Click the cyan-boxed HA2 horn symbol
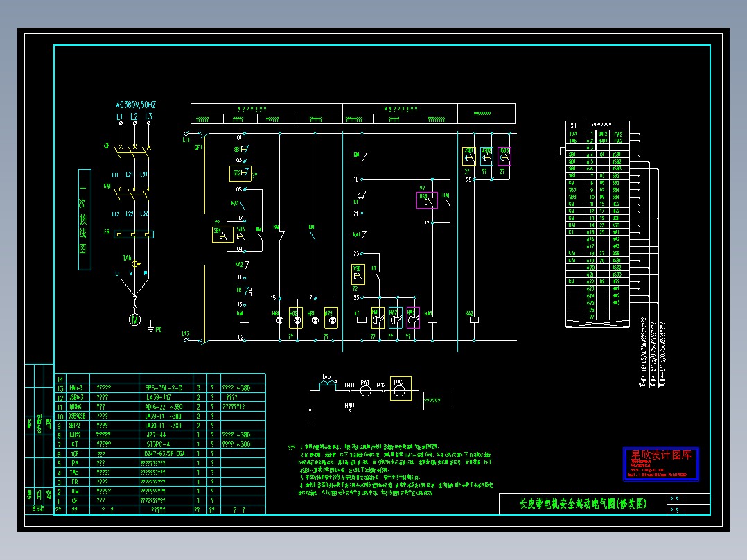The height and width of the screenshot is (560, 747). (396, 318)
